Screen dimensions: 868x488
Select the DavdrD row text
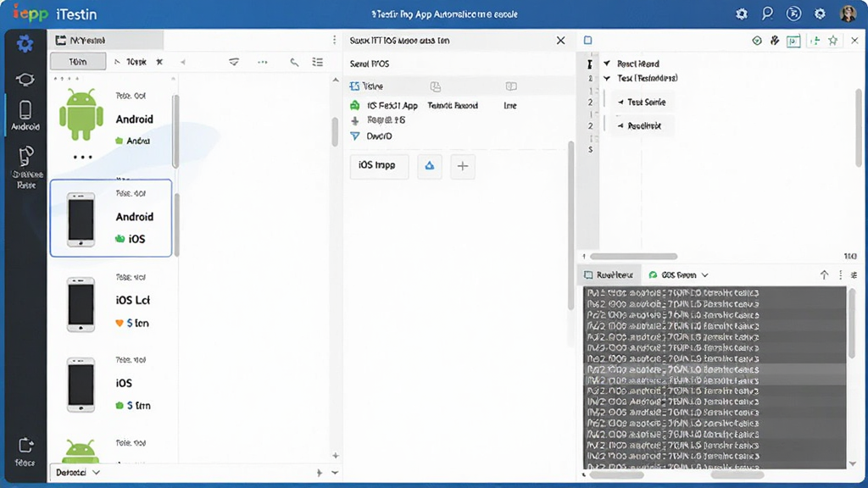tap(379, 136)
